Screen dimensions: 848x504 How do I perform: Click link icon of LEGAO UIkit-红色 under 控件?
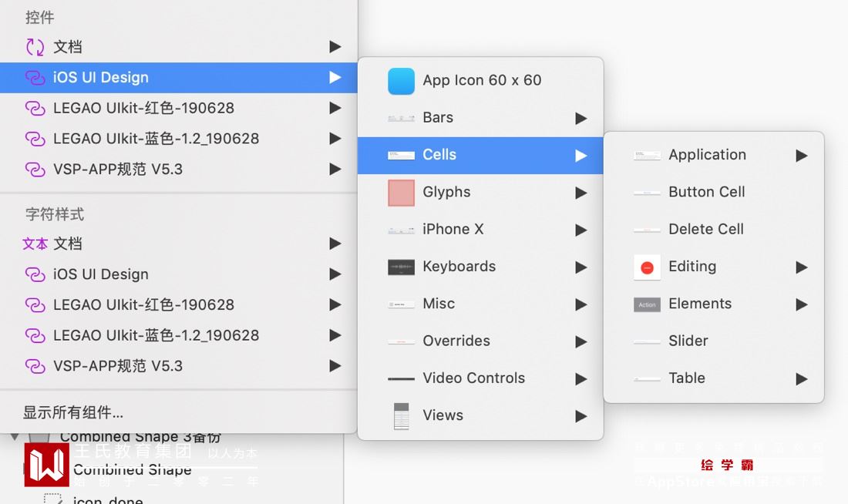click(x=35, y=108)
